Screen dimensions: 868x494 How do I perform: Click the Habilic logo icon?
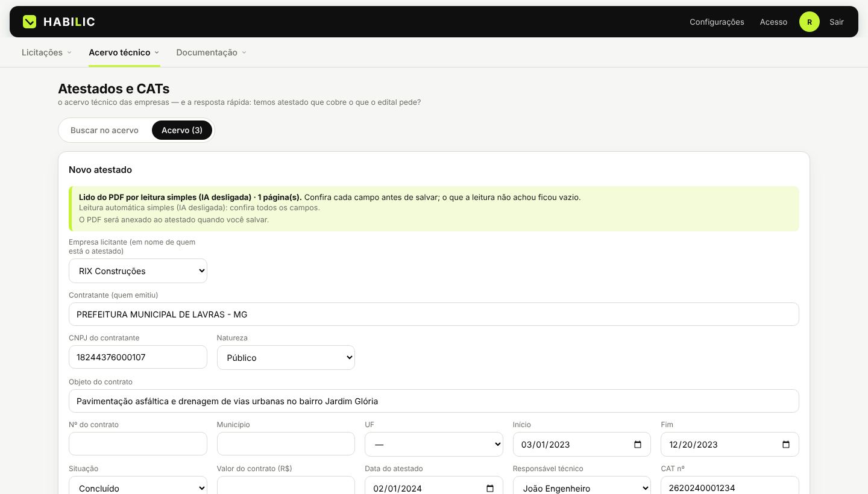pyautogui.click(x=30, y=22)
